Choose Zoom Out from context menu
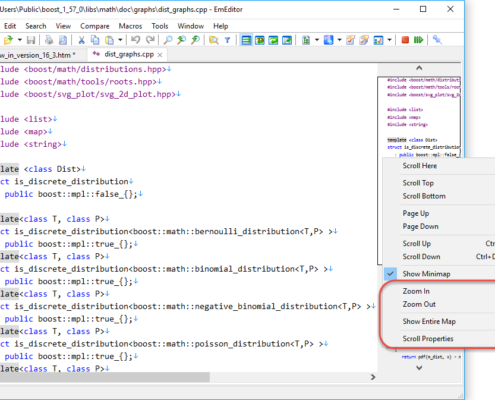 [419, 304]
